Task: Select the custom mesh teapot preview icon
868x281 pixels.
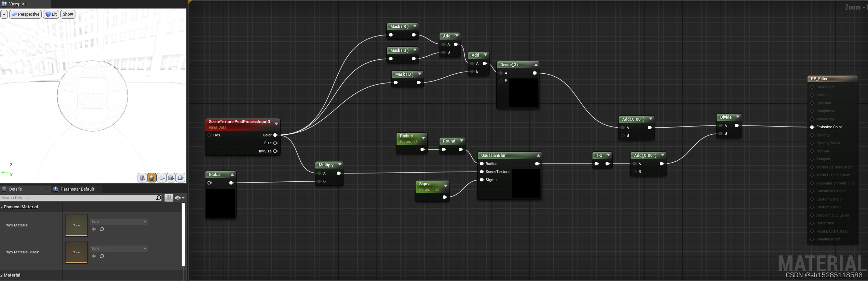Action: (181, 178)
